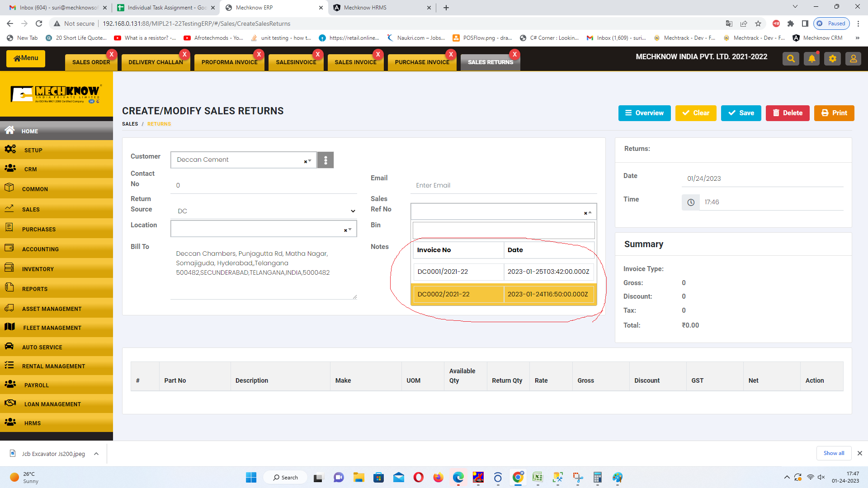Click the search icon in header
The image size is (868, 488).
(x=791, y=59)
